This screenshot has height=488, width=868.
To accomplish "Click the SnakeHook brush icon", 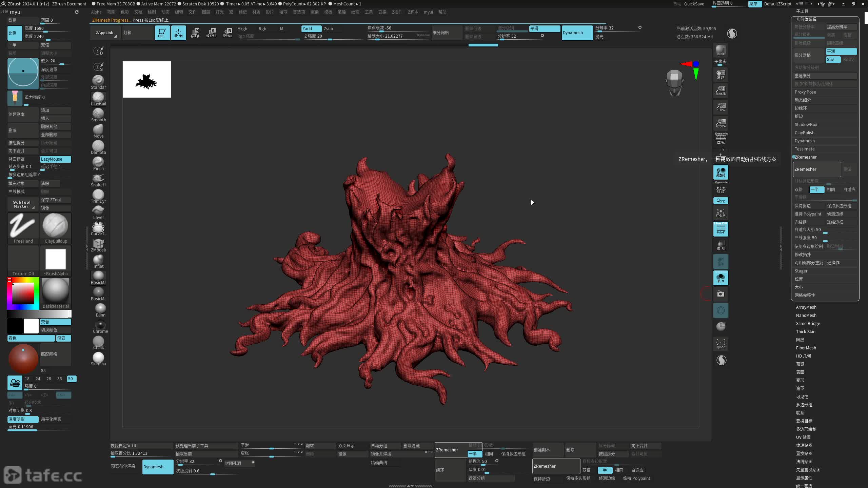I will [x=98, y=179].
